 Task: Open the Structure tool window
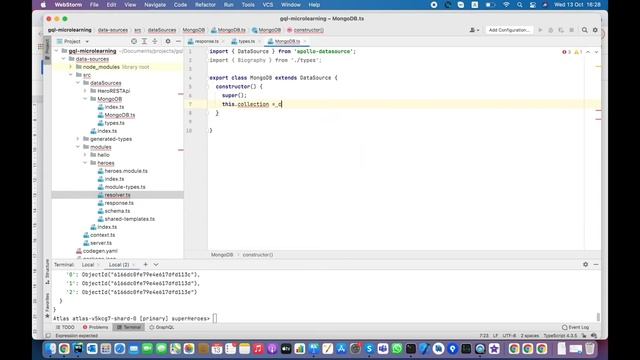coord(47,271)
